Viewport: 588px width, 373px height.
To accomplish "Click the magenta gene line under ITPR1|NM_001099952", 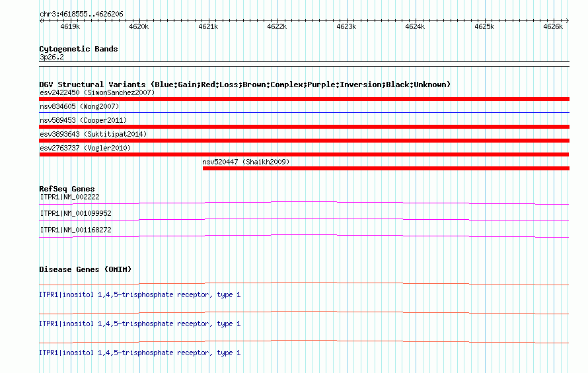I will click(304, 220).
